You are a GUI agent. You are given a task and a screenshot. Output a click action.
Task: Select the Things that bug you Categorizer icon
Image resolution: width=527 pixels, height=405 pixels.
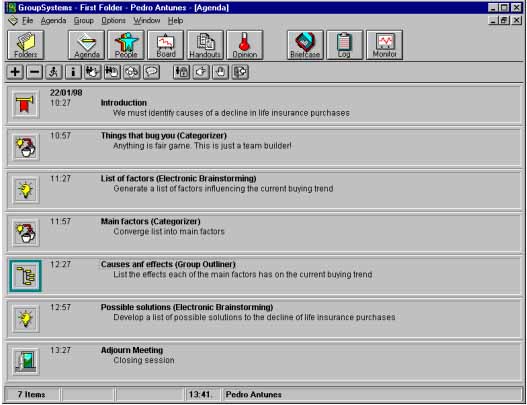tap(26, 147)
